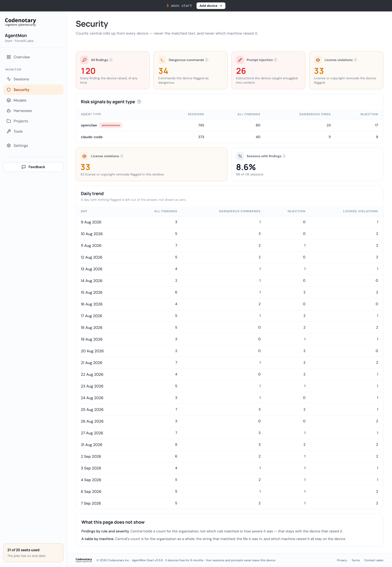Click the Settings gear icon

pyautogui.click(x=9, y=145)
